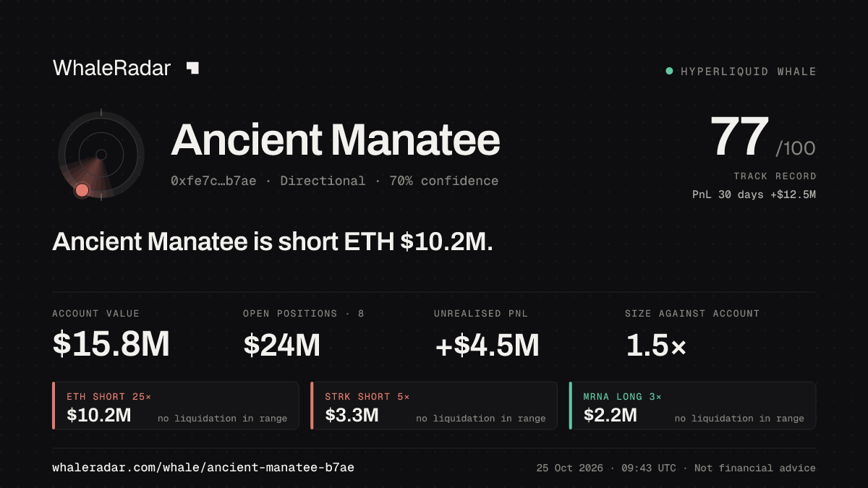Click STRK card's no liquidation in range
This screenshot has height=488, width=868.
click(481, 418)
